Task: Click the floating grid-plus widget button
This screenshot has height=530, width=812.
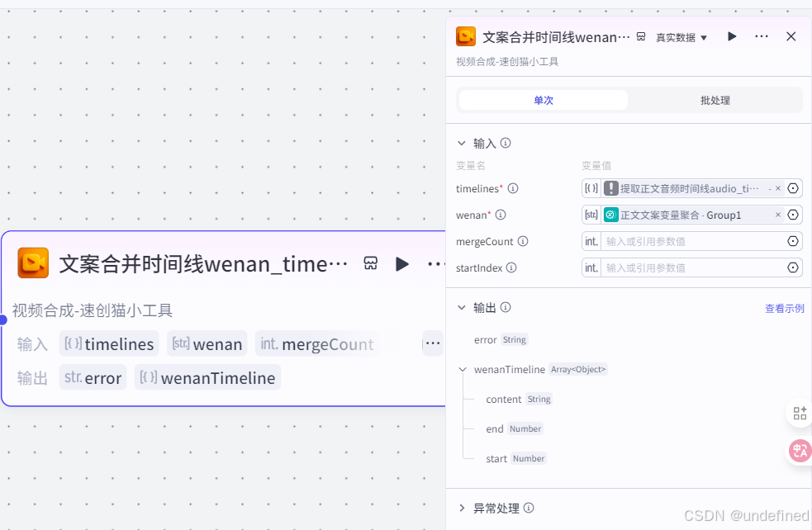Action: [x=800, y=413]
